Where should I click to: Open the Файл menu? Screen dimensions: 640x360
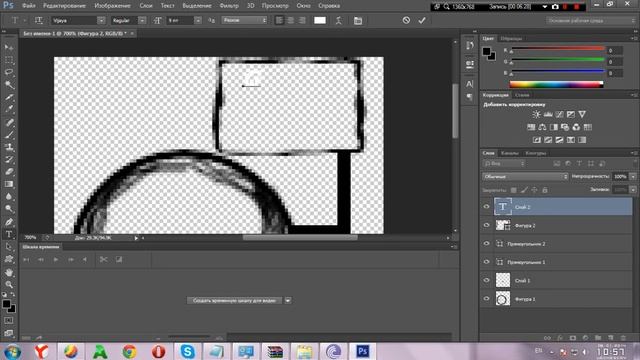29,6
